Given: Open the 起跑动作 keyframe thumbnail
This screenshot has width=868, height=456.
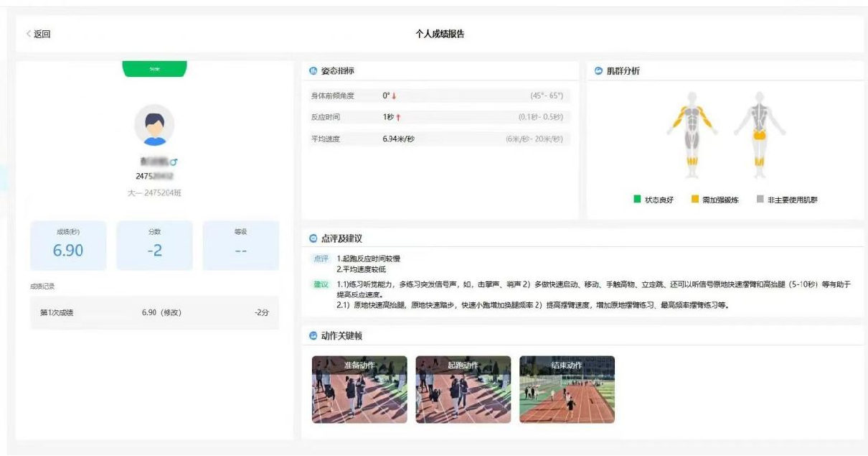Looking at the screenshot, I should [463, 389].
